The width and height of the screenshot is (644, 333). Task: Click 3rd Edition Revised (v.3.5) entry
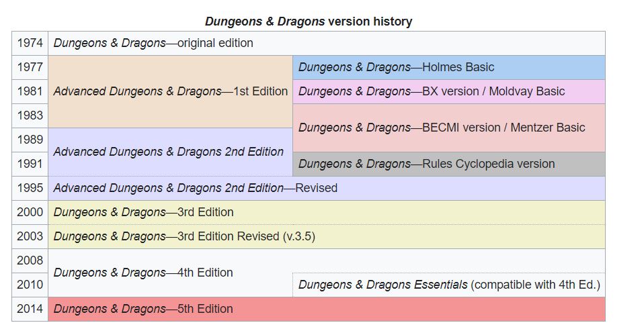pos(184,236)
